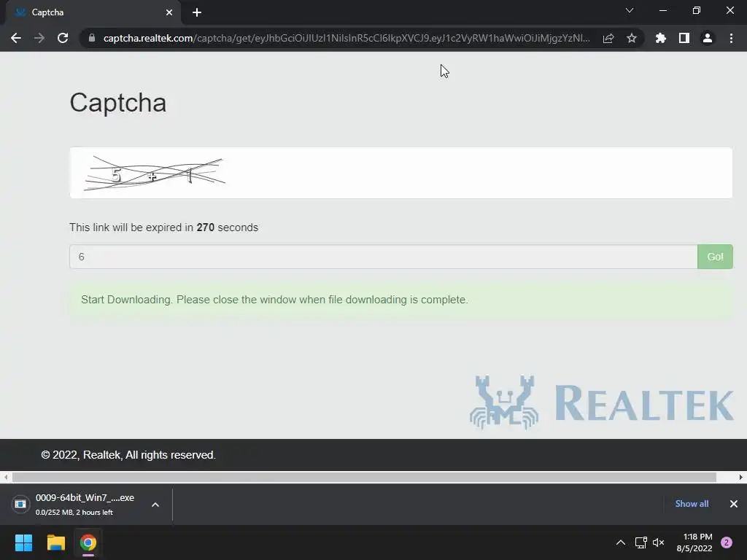The image size is (747, 560).
Task: Share this page icon in address bar
Action: point(608,38)
